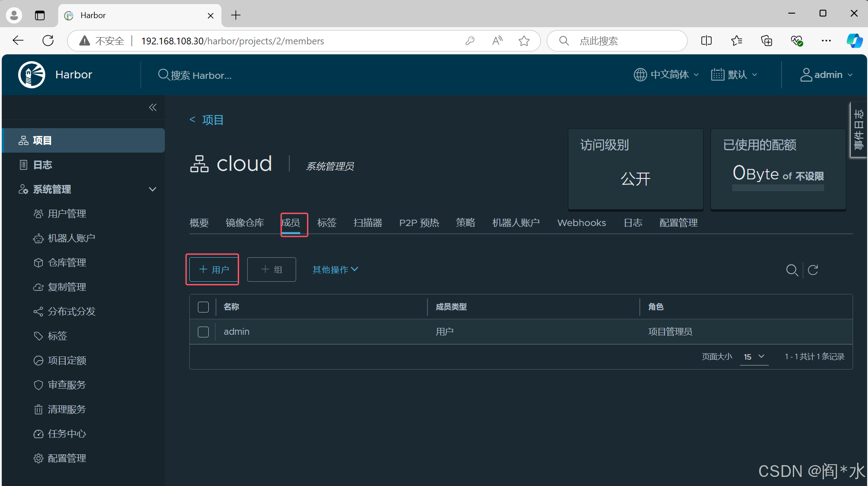Click the not-secure warning icon
The height and width of the screenshot is (486, 868).
point(85,41)
